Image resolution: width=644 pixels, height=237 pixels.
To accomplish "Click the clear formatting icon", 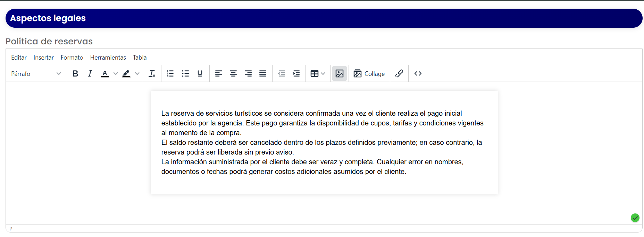I will (x=152, y=73).
